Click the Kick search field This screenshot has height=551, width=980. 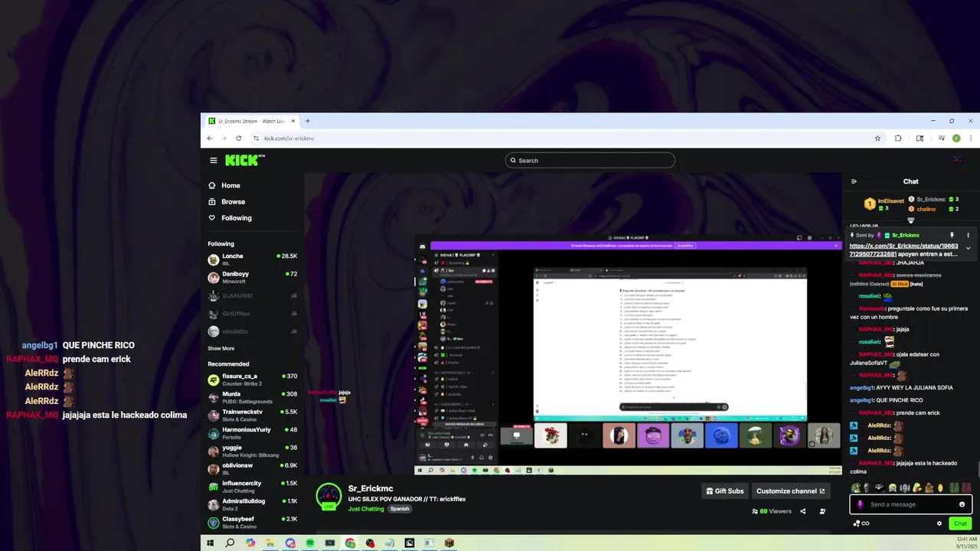[x=590, y=160]
